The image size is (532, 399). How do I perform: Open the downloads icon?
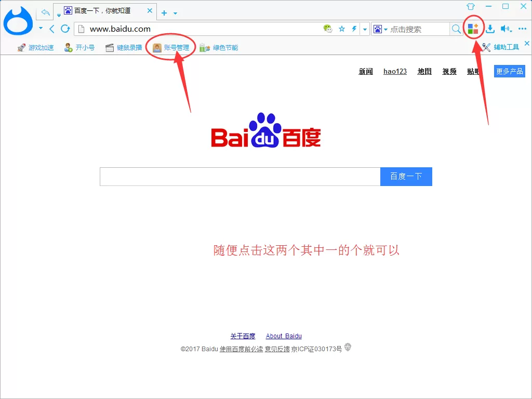pos(490,29)
